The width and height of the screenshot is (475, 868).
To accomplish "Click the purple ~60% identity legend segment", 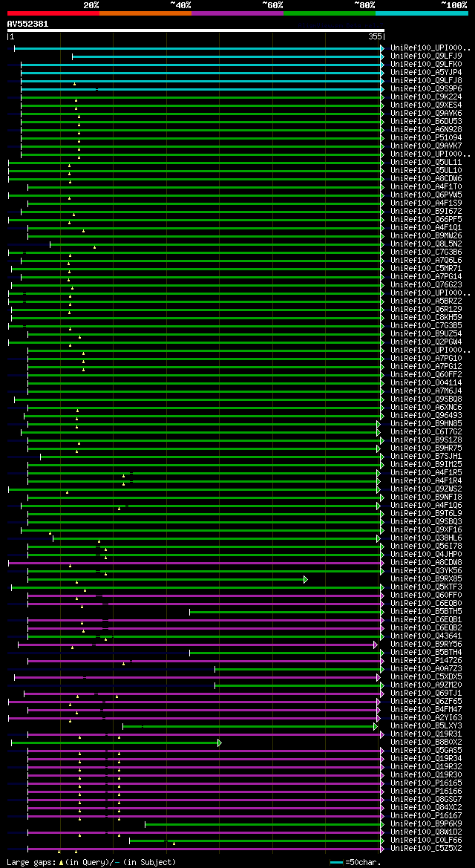I will tap(237, 13).
